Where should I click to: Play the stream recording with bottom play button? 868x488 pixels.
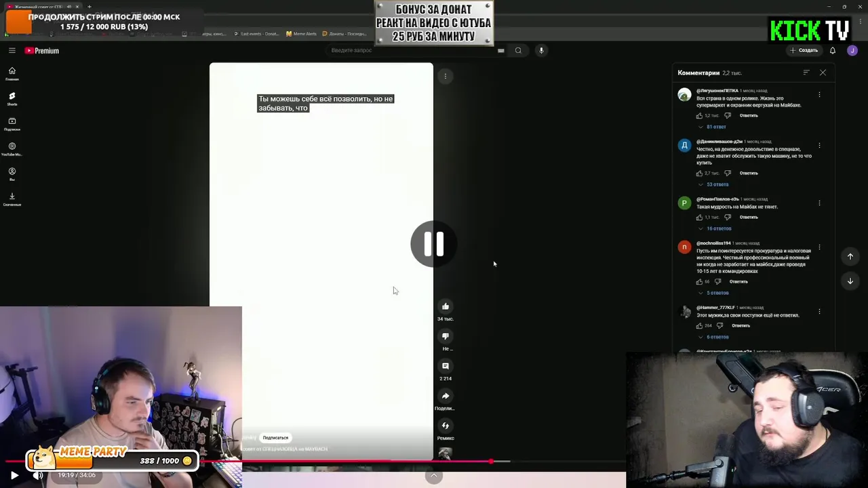(x=14, y=476)
